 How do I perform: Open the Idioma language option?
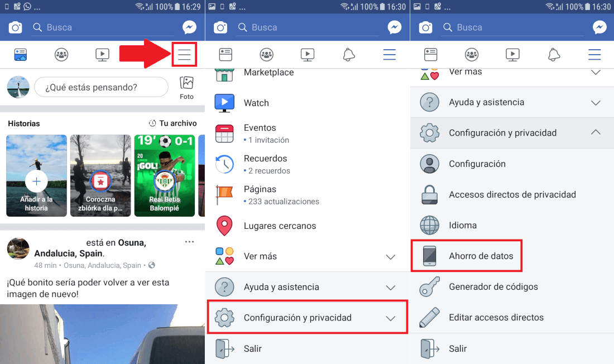[512, 226]
